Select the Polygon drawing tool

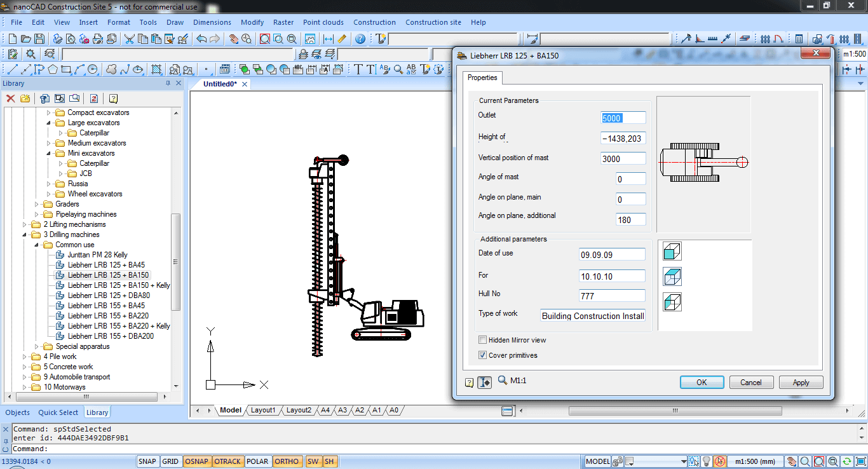52,69
